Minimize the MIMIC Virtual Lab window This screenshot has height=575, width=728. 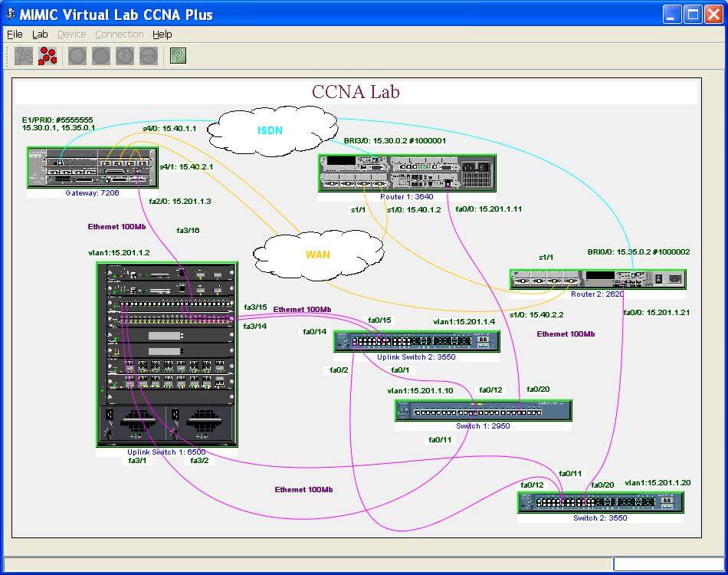[x=671, y=14]
